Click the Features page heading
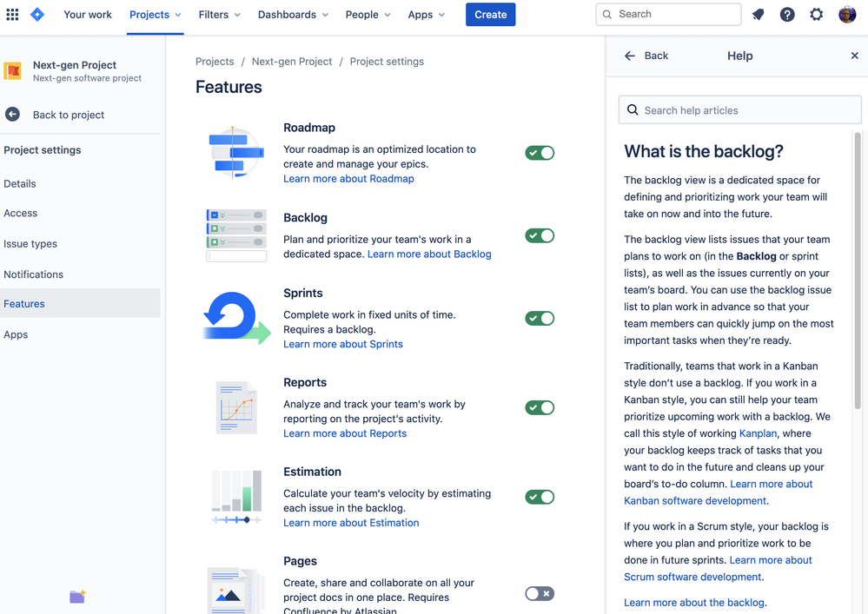The width and height of the screenshot is (868, 614). [229, 87]
